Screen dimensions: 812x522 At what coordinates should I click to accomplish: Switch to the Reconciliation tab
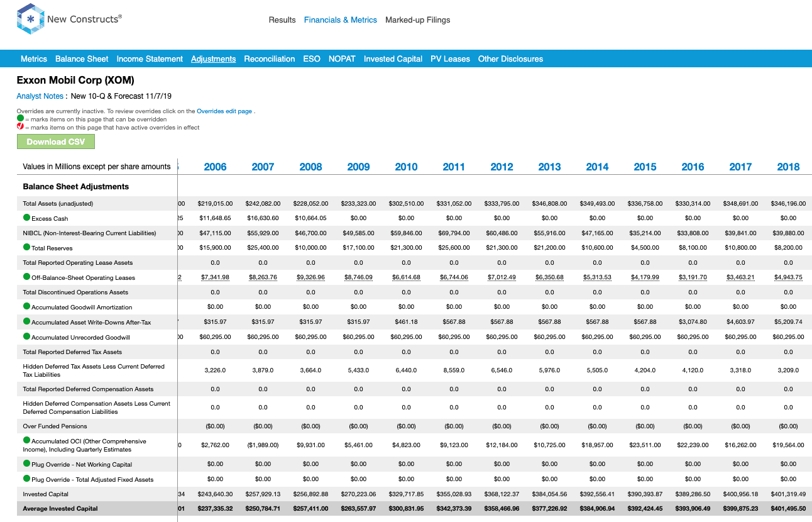pyautogui.click(x=270, y=59)
